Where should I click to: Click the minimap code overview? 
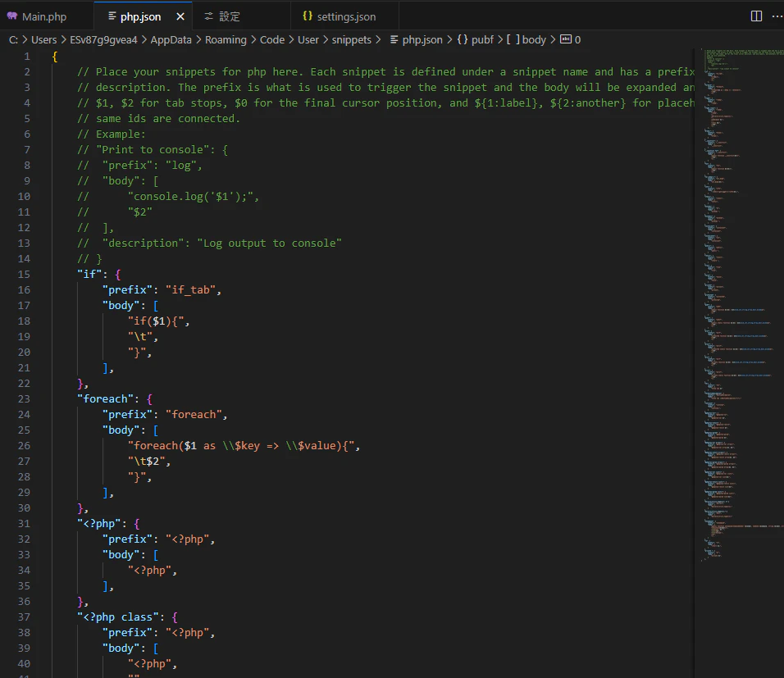tap(741, 305)
